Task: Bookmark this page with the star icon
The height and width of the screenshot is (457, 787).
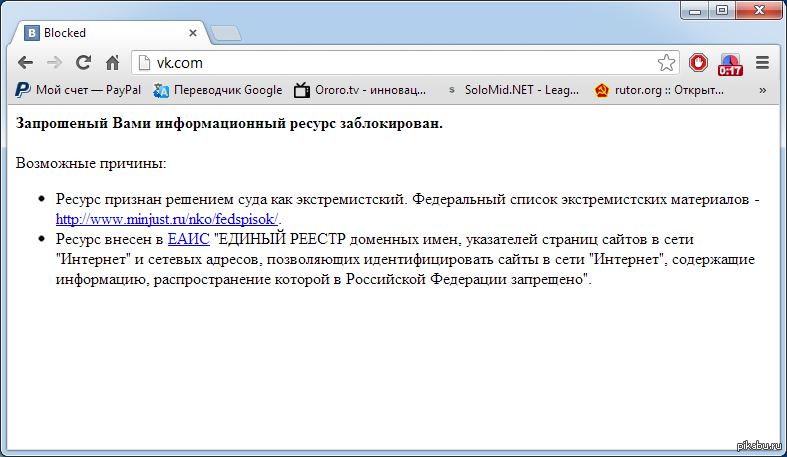Action: click(666, 63)
